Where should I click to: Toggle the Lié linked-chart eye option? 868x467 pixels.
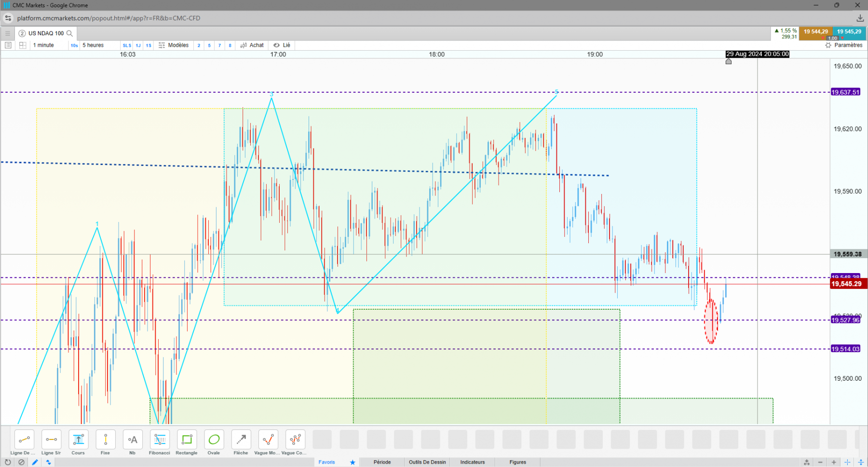282,45
